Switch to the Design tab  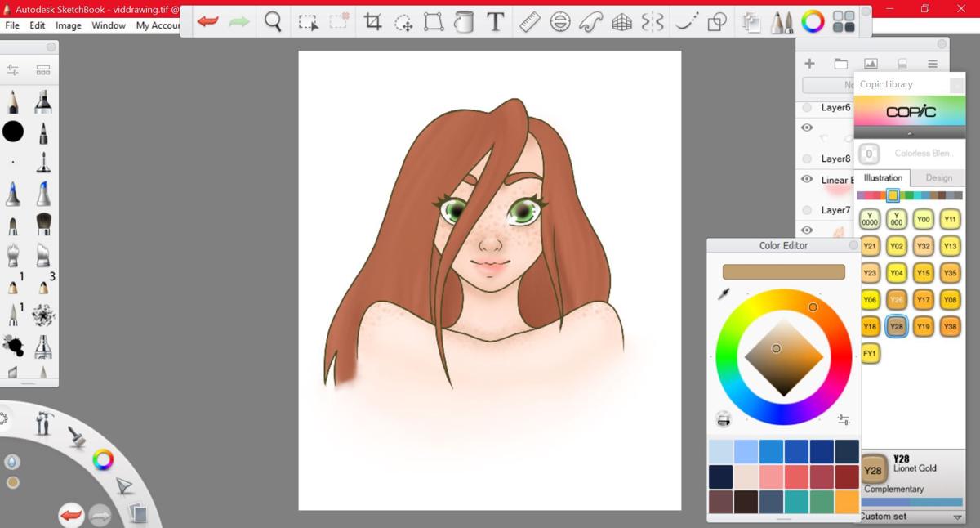pos(938,177)
